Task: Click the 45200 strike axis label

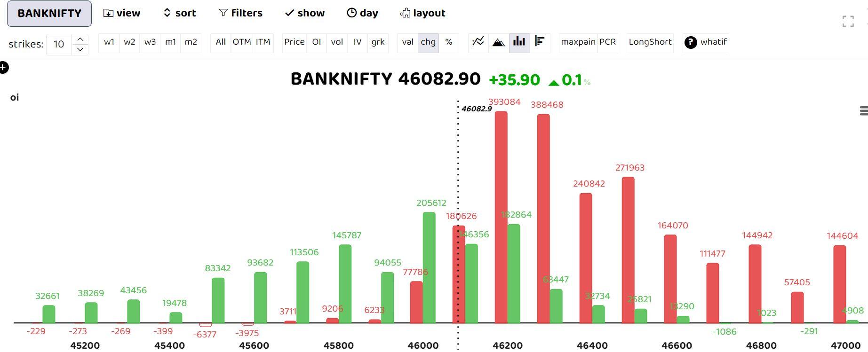Action: 85,345
